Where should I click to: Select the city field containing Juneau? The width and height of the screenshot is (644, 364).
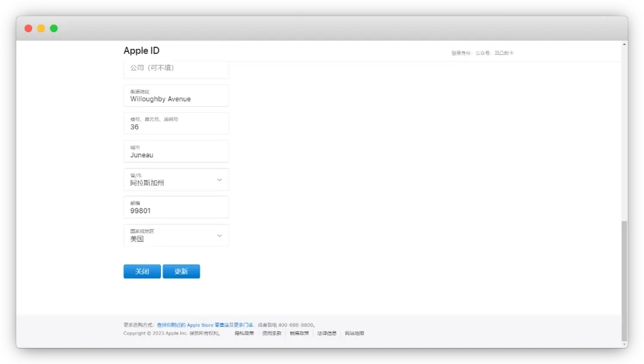point(176,151)
